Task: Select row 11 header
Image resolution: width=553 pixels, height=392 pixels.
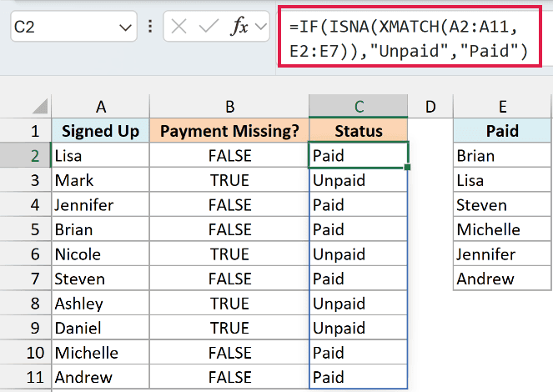Action: (x=26, y=377)
